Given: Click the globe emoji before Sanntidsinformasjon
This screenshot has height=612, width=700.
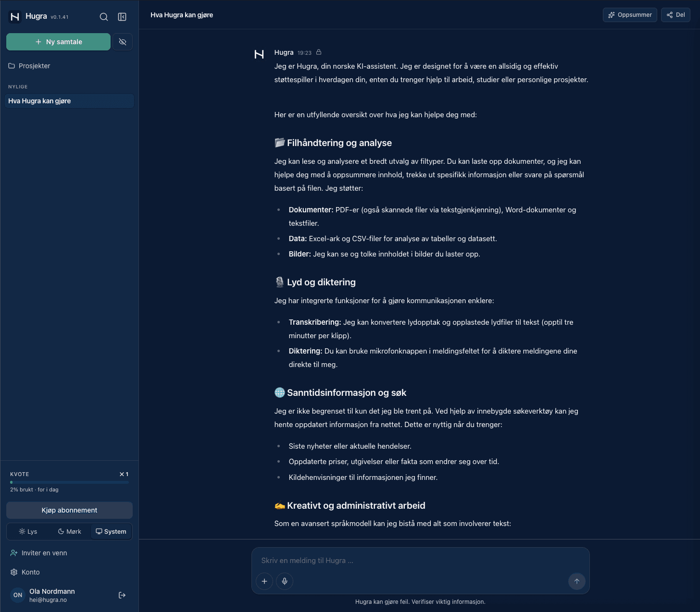Looking at the screenshot, I should pyautogui.click(x=280, y=392).
